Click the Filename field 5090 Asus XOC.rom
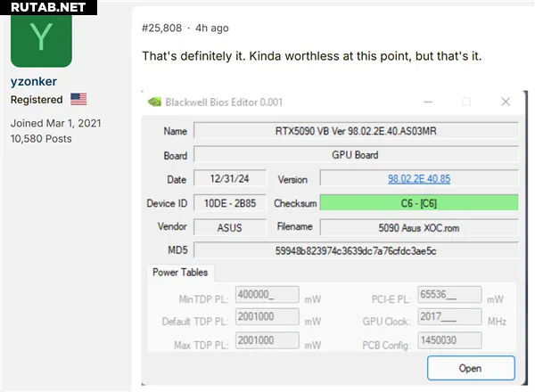 [x=418, y=227]
